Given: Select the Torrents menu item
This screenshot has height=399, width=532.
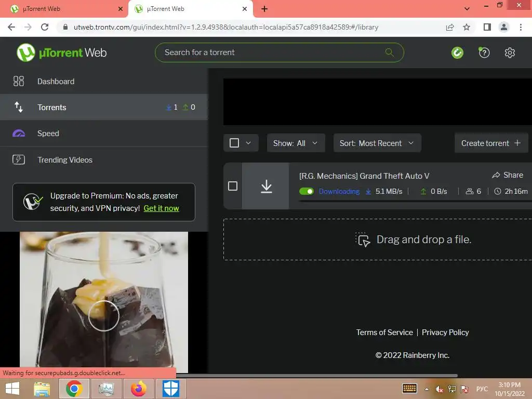Looking at the screenshot, I should [x=104, y=107].
